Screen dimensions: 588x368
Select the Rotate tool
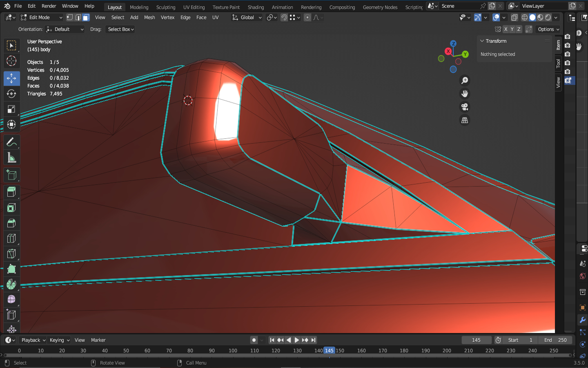coord(11,94)
